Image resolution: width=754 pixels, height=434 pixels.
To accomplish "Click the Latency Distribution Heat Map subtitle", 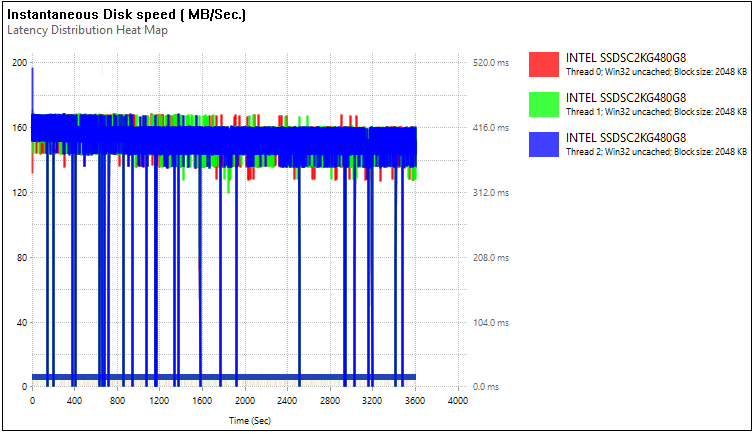I will coord(88,30).
